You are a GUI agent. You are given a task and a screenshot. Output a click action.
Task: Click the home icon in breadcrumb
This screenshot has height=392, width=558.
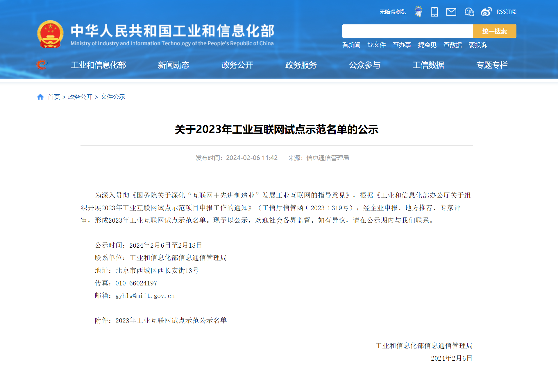[40, 97]
